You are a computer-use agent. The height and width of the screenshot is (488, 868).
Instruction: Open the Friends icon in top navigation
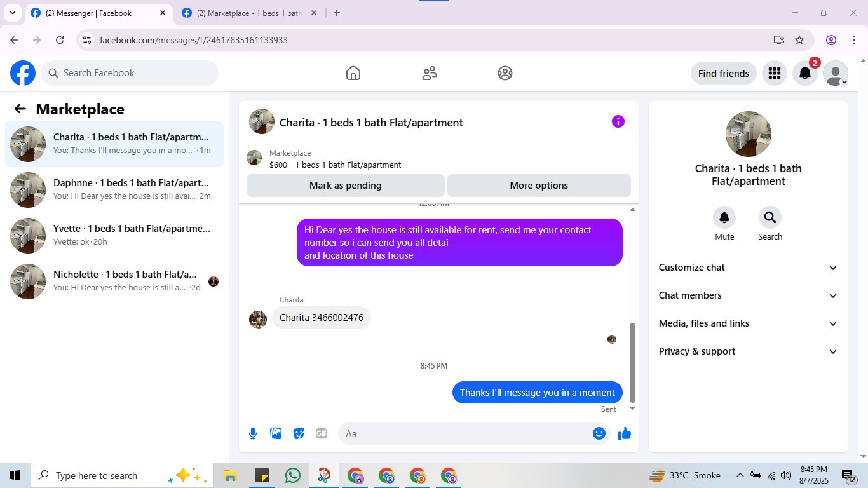click(x=430, y=73)
